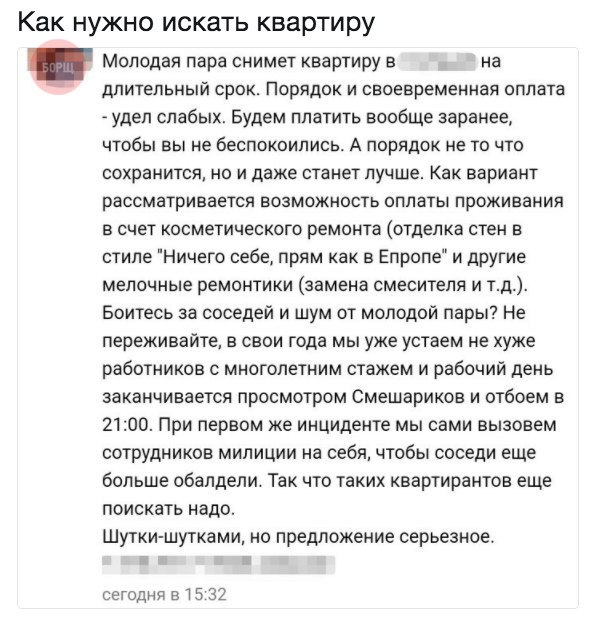The width and height of the screenshot is (598, 621).
Task: Select the line 'Шутки-шутками, но предложение серьезное.'
Action: pos(298,537)
